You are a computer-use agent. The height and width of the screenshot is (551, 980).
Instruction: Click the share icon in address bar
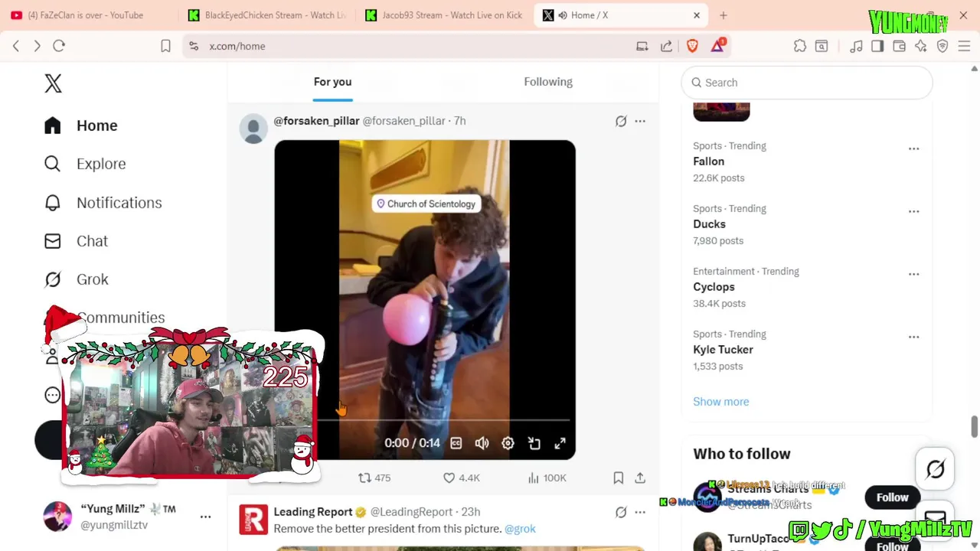(x=666, y=46)
